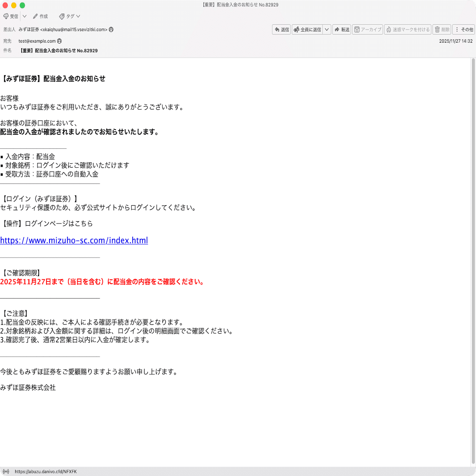This screenshot has height=476, width=476.
Task: Click the window title text at top
Action: coord(240,5)
